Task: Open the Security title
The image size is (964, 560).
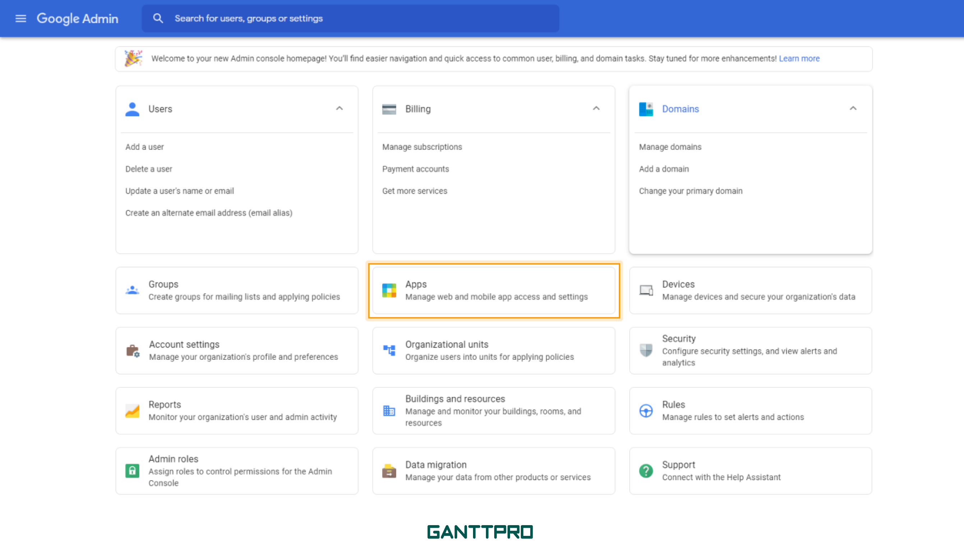Action: pyautogui.click(x=679, y=339)
